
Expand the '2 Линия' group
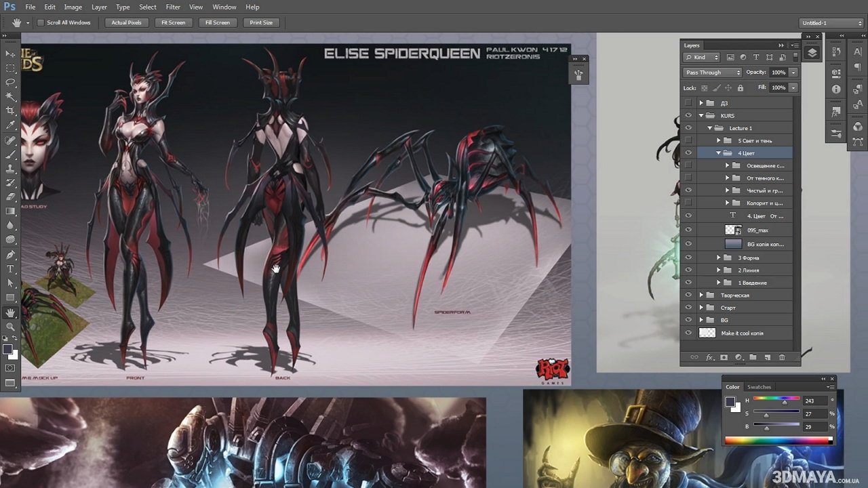coord(719,270)
